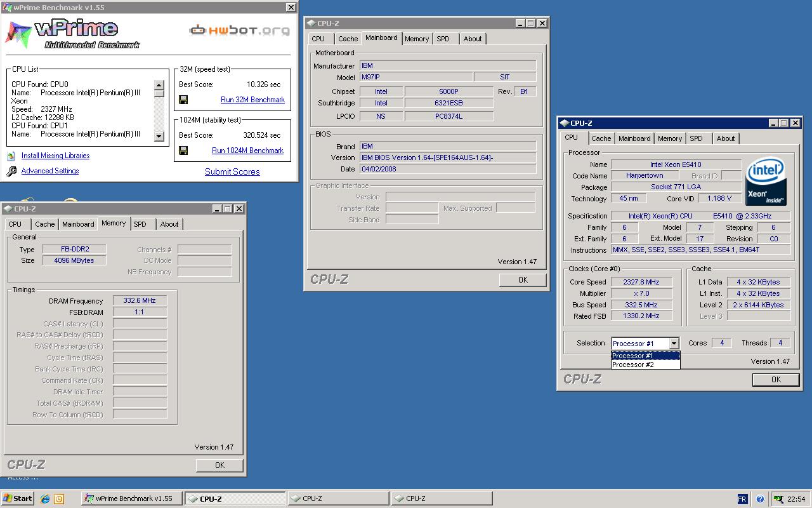Click the FB-DDR2 memory type field

click(x=74, y=250)
